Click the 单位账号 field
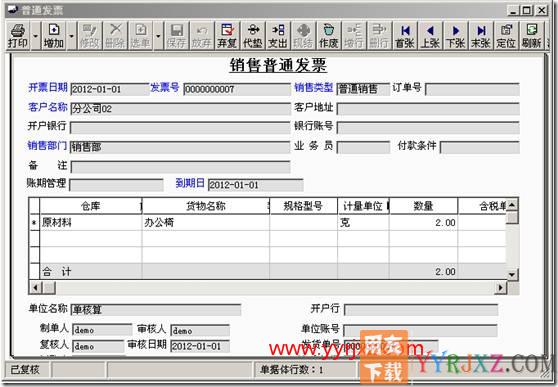558x387 pixels. 420,330
